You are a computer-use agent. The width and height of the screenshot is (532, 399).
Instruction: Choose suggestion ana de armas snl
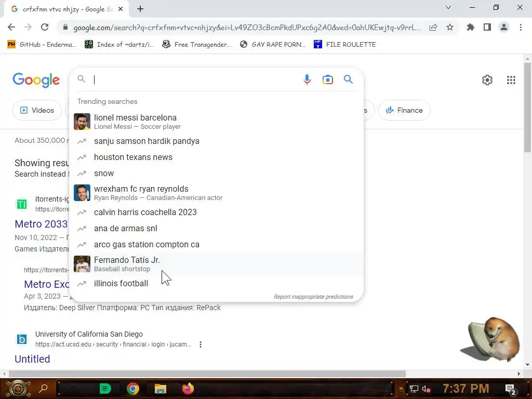216,229
